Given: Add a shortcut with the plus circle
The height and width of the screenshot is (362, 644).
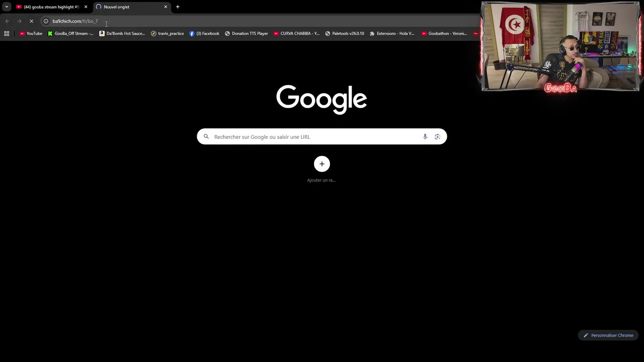Looking at the screenshot, I should tap(322, 164).
